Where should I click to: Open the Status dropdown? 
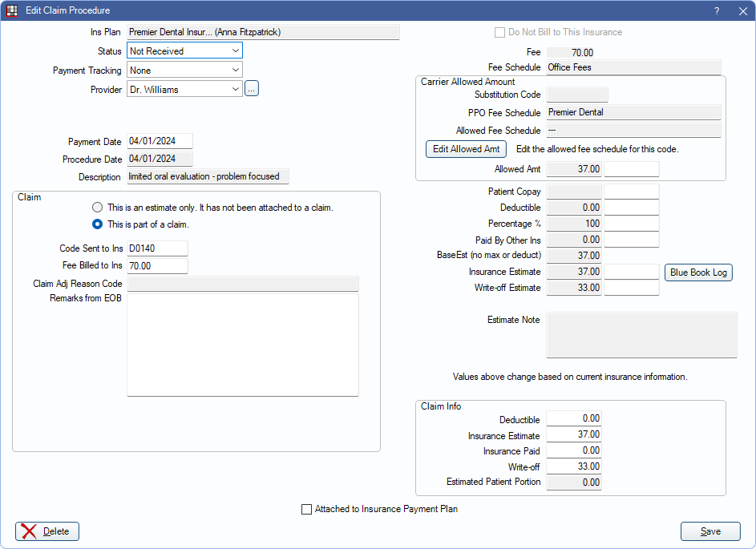(184, 51)
